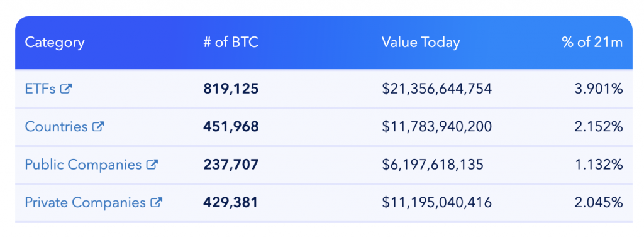The image size is (644, 238).
Task: Select the $21,356,644,754 value cell
Action: coord(436,89)
